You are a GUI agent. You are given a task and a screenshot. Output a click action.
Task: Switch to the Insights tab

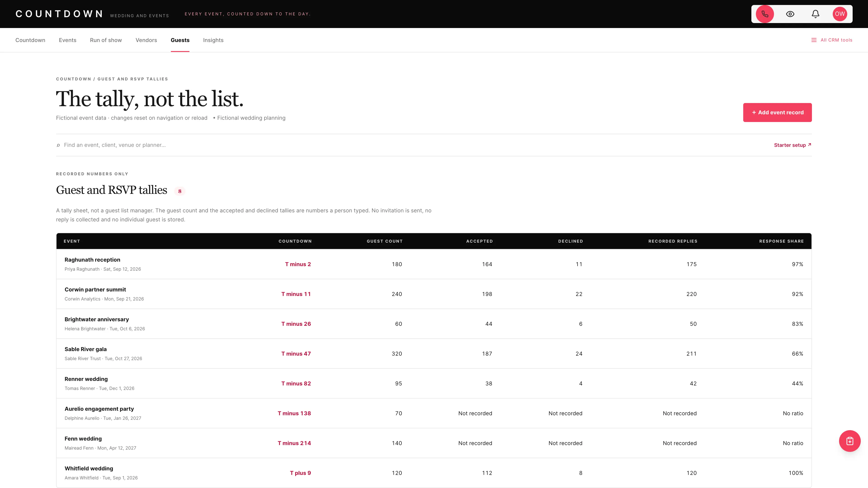point(213,40)
